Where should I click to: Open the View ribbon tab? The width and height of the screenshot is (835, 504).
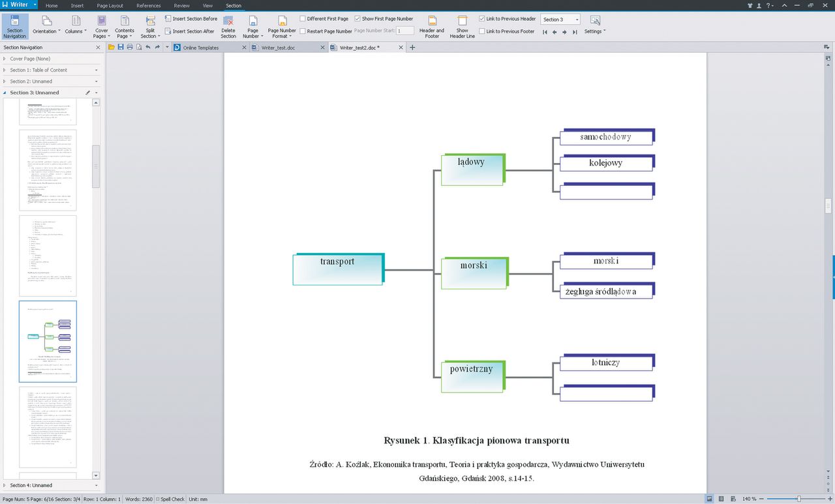[208, 5]
